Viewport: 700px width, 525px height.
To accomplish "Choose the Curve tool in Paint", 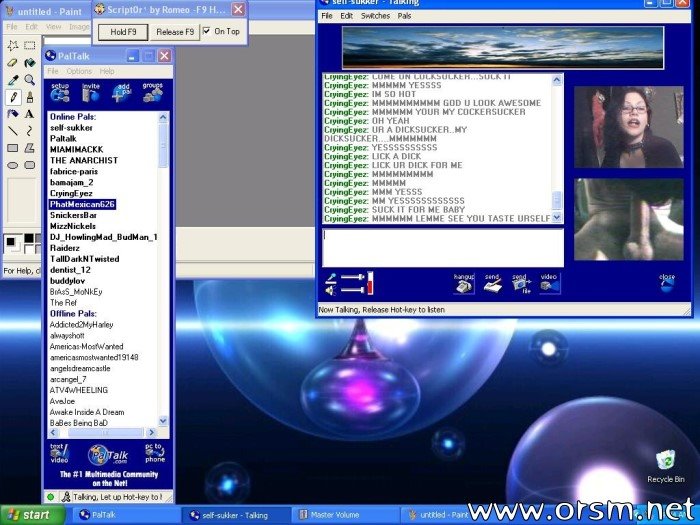I will click(29, 131).
